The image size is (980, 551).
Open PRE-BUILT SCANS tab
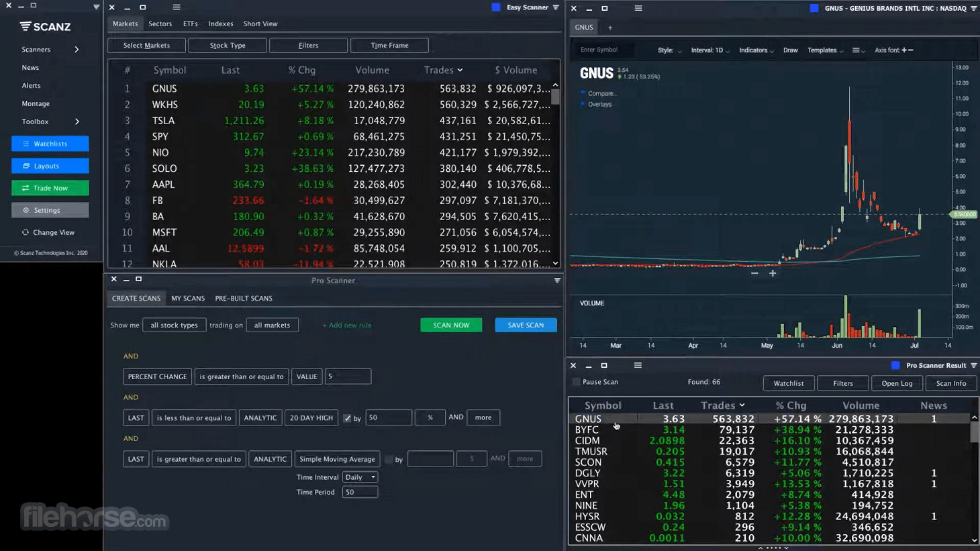(x=244, y=299)
